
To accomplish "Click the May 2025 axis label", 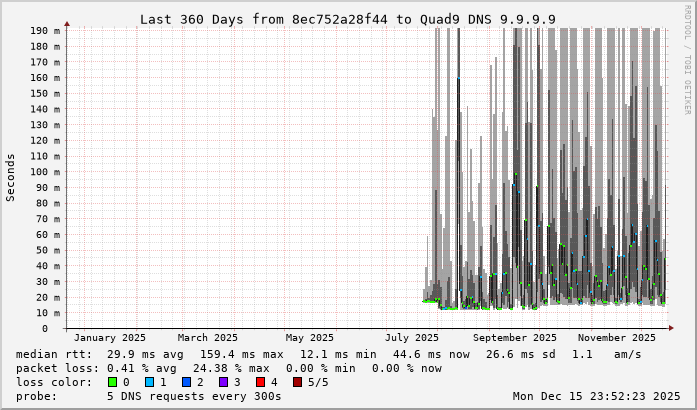I will (x=309, y=338).
